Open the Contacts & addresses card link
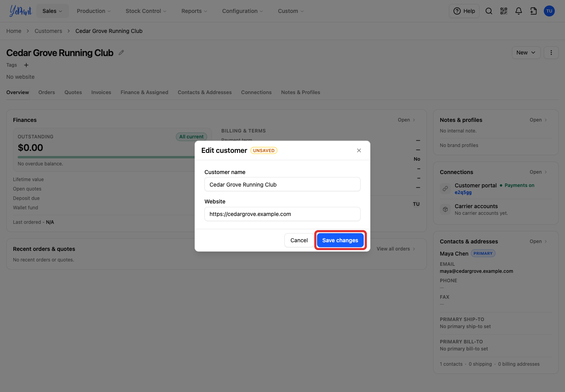Image resolution: width=565 pixels, height=392 pixels. (x=538, y=241)
